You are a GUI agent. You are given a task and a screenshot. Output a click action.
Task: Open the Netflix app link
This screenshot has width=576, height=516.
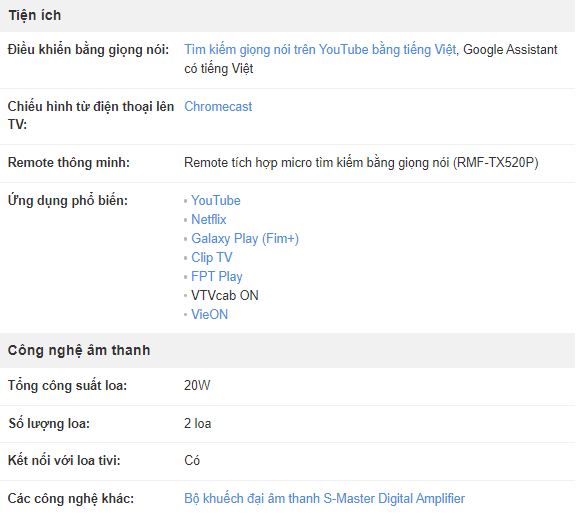[x=209, y=220]
